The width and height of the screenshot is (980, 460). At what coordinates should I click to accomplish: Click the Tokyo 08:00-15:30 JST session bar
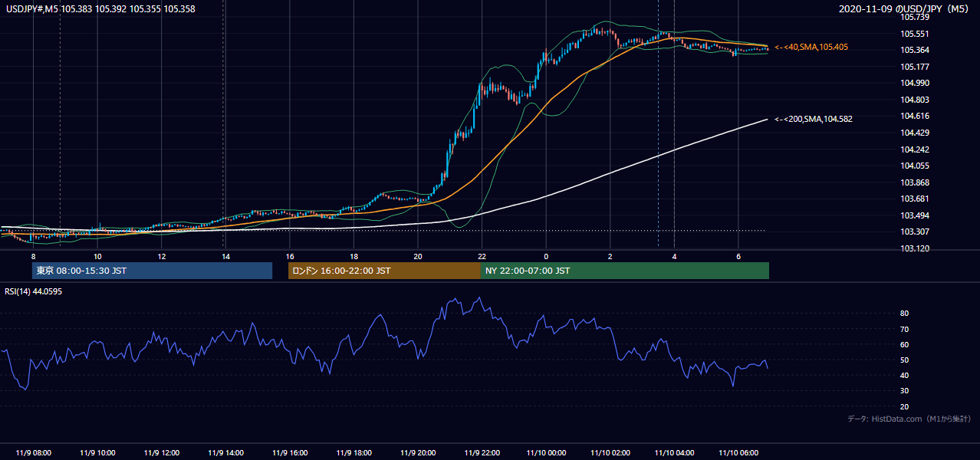(152, 271)
